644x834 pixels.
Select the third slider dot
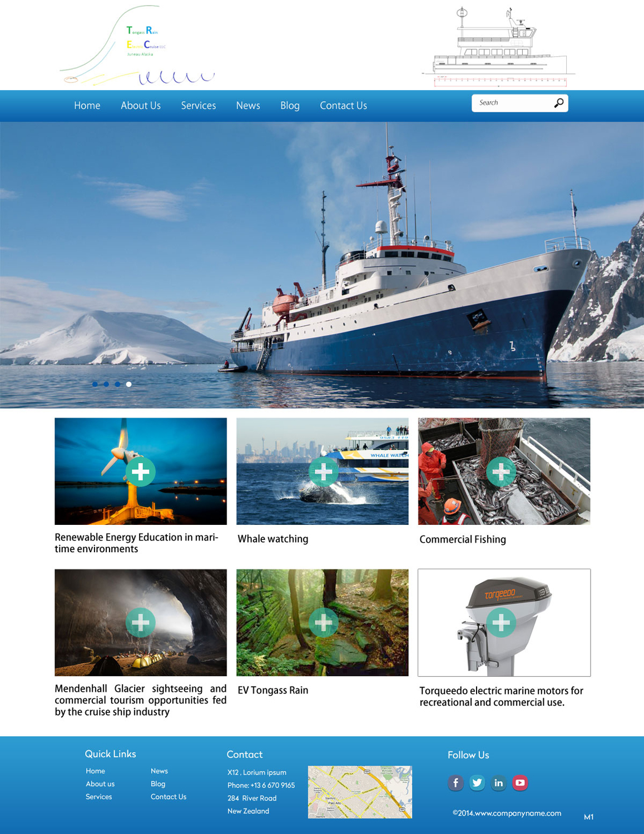click(x=117, y=384)
